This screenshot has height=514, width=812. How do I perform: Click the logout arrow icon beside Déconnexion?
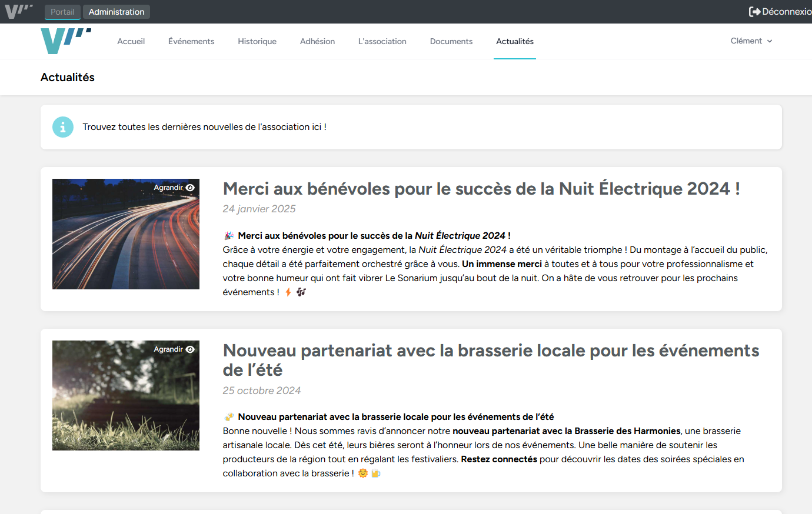point(755,11)
